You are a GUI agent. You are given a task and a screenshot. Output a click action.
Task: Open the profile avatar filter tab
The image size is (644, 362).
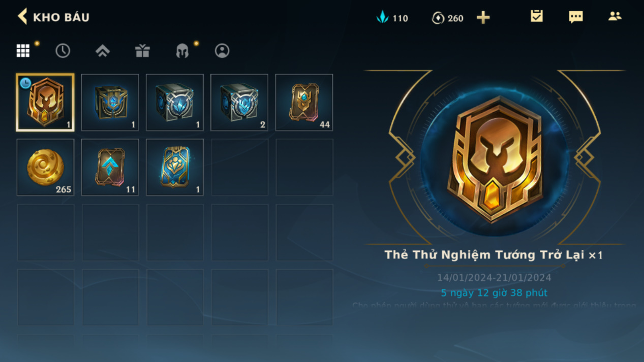[222, 50]
